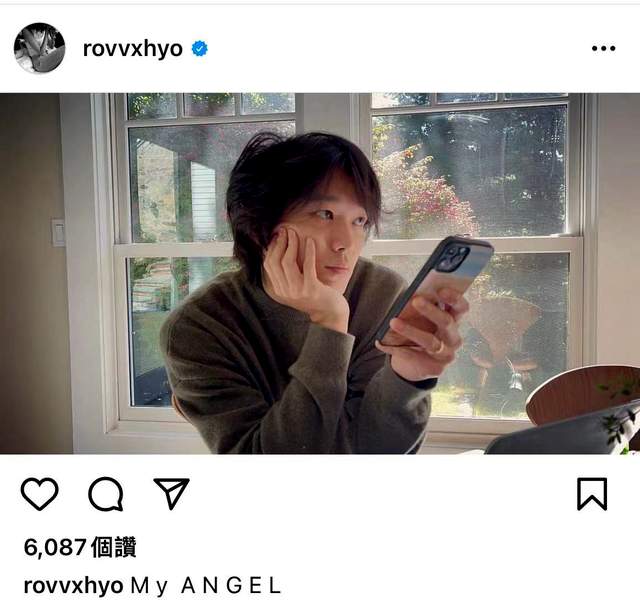The width and height of the screenshot is (640, 609).
Task: Open comments via the speech bubble icon
Action: [106, 494]
